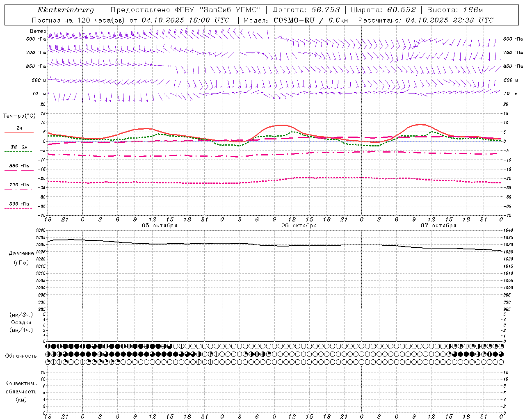Click the '07 октября' date label

tap(438, 225)
